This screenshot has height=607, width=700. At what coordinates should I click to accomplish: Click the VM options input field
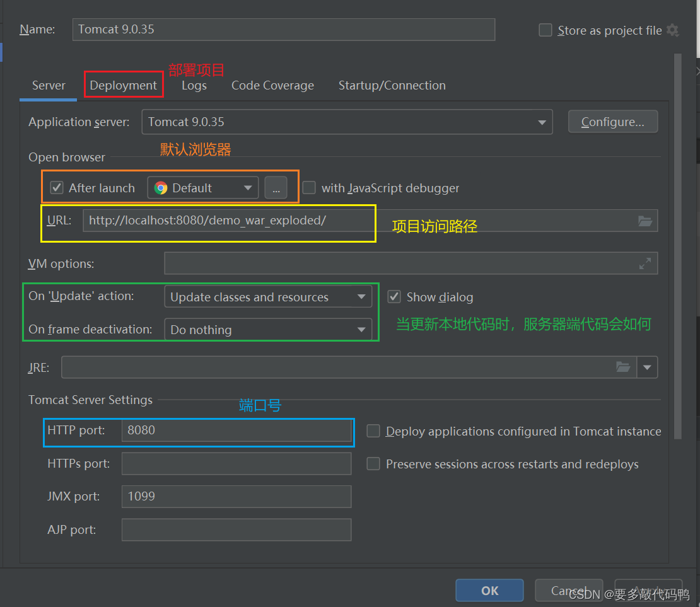click(411, 263)
